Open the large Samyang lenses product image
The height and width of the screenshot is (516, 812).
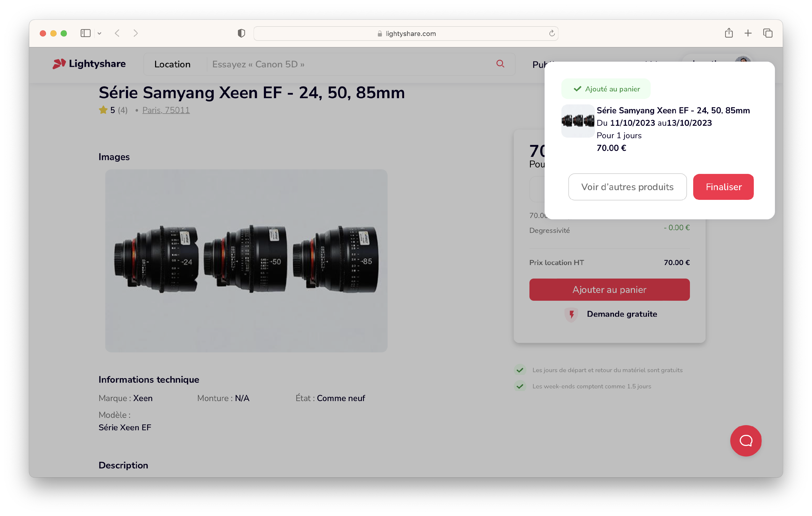click(246, 260)
